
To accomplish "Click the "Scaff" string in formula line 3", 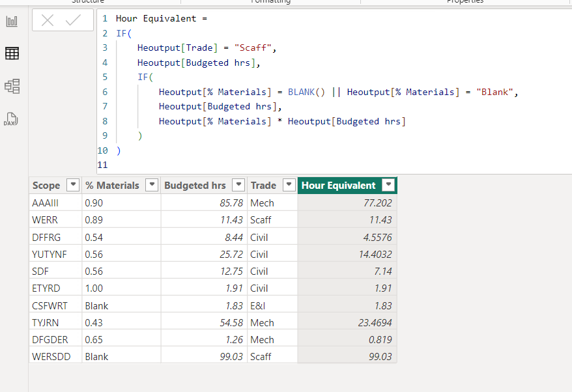I will [253, 48].
